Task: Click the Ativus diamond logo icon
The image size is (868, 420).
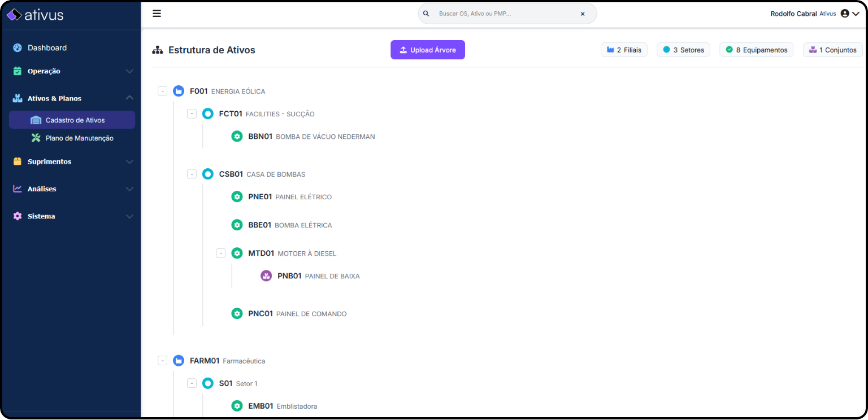Action: [x=14, y=14]
